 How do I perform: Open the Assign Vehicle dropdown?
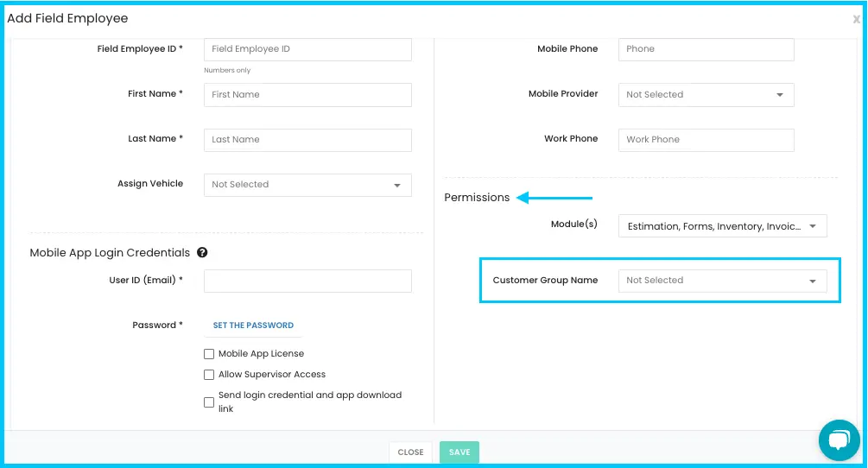point(307,185)
